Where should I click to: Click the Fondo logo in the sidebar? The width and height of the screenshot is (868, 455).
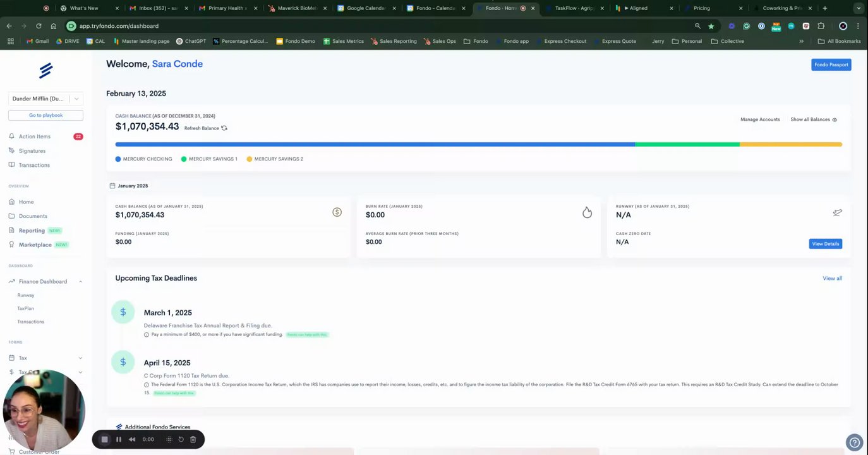click(45, 70)
